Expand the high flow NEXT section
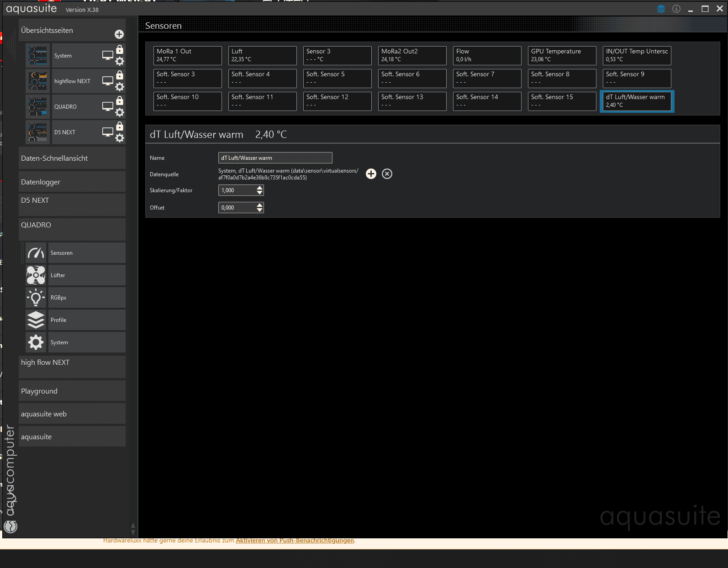This screenshot has width=728, height=568. (72, 367)
